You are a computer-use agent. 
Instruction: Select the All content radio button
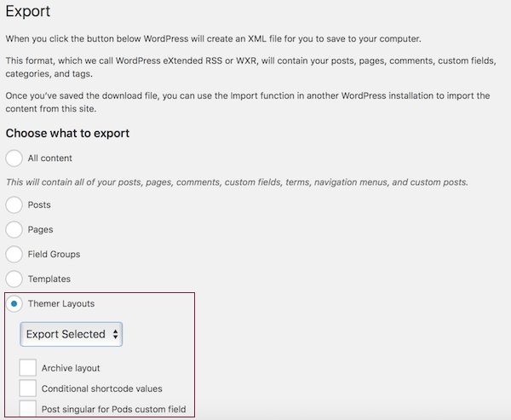pos(14,158)
